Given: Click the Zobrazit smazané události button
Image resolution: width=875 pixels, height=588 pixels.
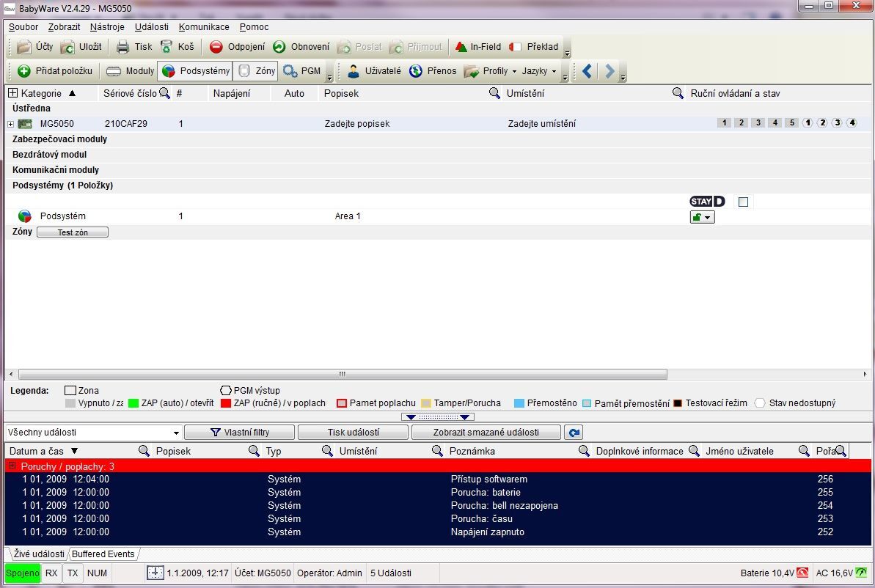Looking at the screenshot, I should click(x=486, y=433).
